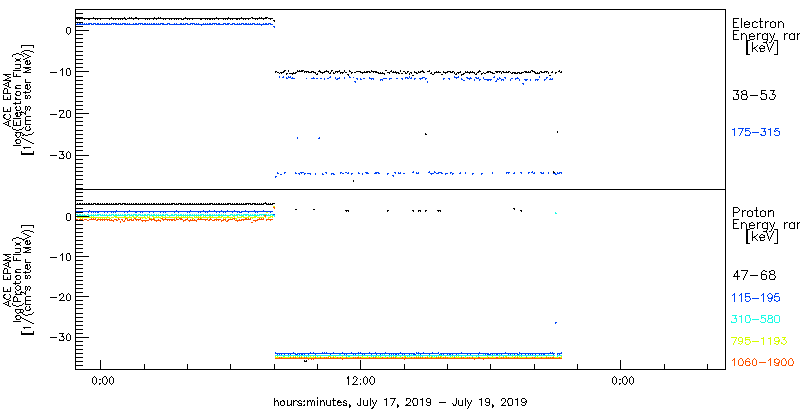Click the 1060-1900 proton energy legend label

coord(763,363)
